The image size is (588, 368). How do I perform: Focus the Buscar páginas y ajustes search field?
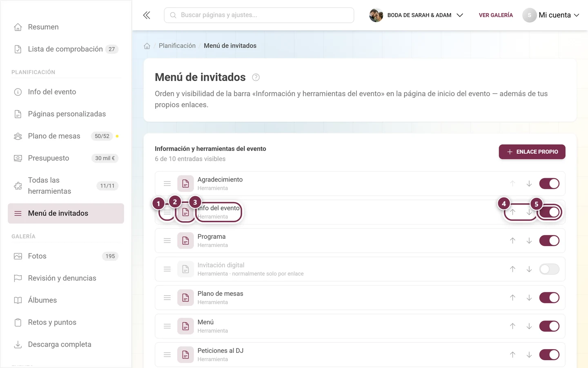click(x=259, y=15)
